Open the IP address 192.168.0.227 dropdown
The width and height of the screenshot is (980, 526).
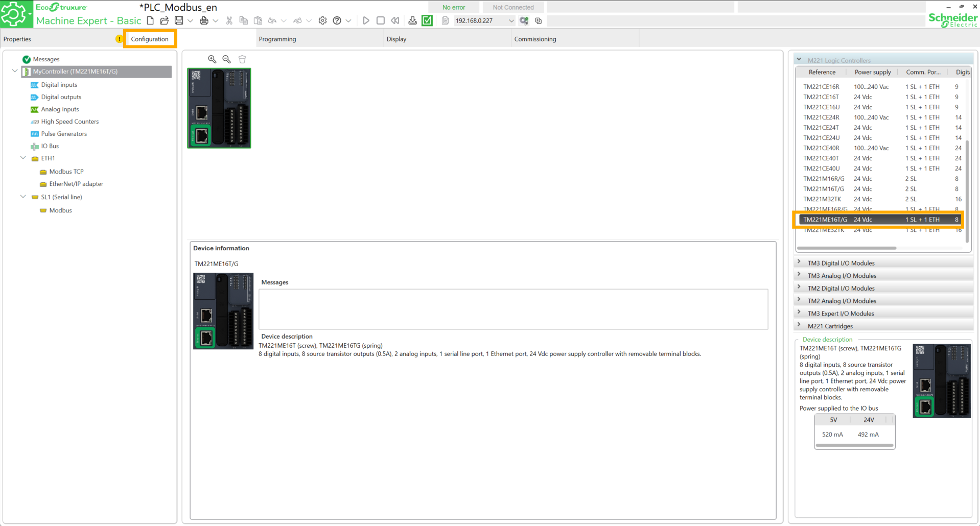(x=511, y=21)
